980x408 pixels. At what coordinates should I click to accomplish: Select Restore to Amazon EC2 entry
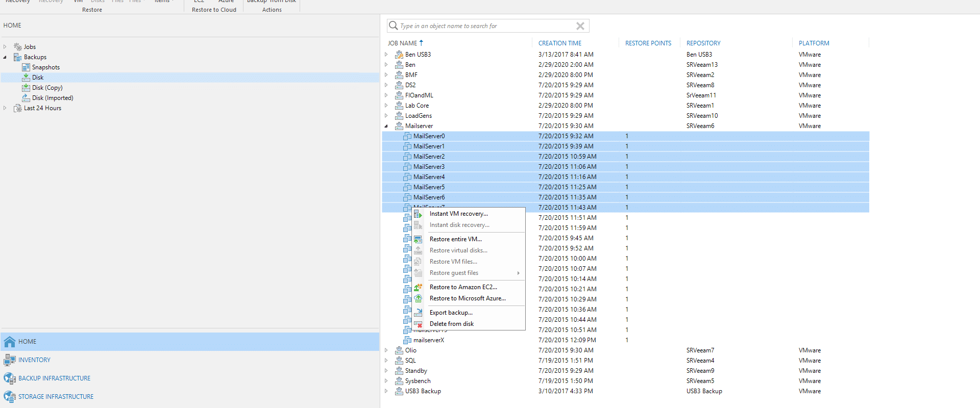point(463,287)
